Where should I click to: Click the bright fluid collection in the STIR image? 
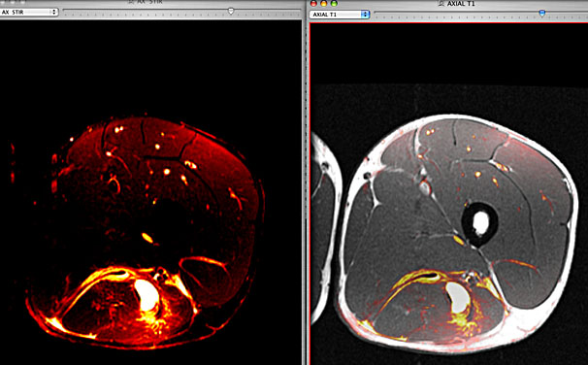coord(147,295)
